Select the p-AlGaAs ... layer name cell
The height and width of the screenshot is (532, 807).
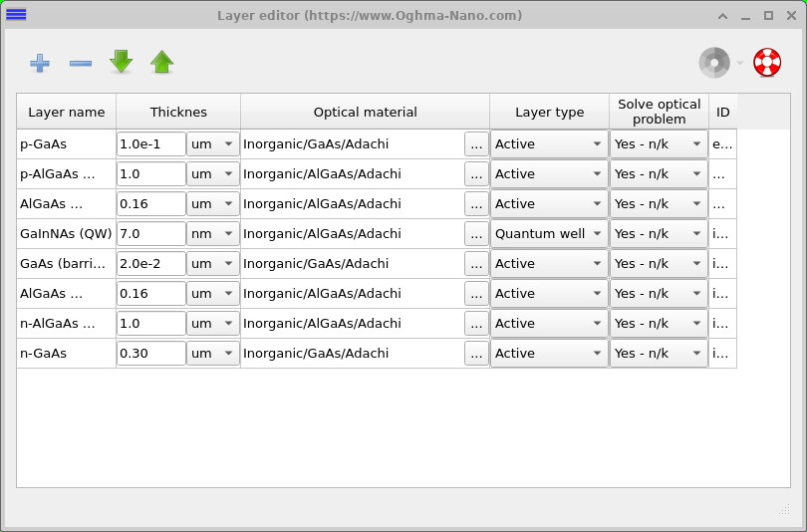(x=67, y=174)
